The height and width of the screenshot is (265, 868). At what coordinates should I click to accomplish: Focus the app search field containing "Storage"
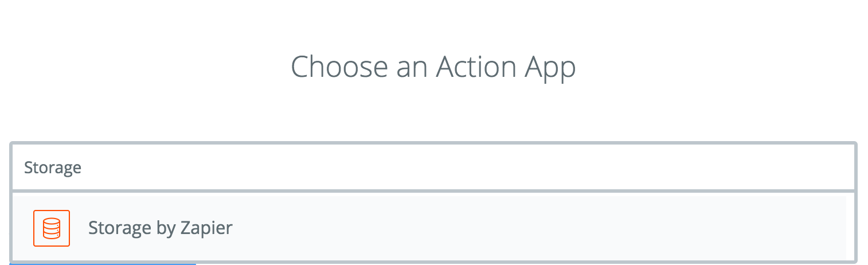[x=433, y=167]
